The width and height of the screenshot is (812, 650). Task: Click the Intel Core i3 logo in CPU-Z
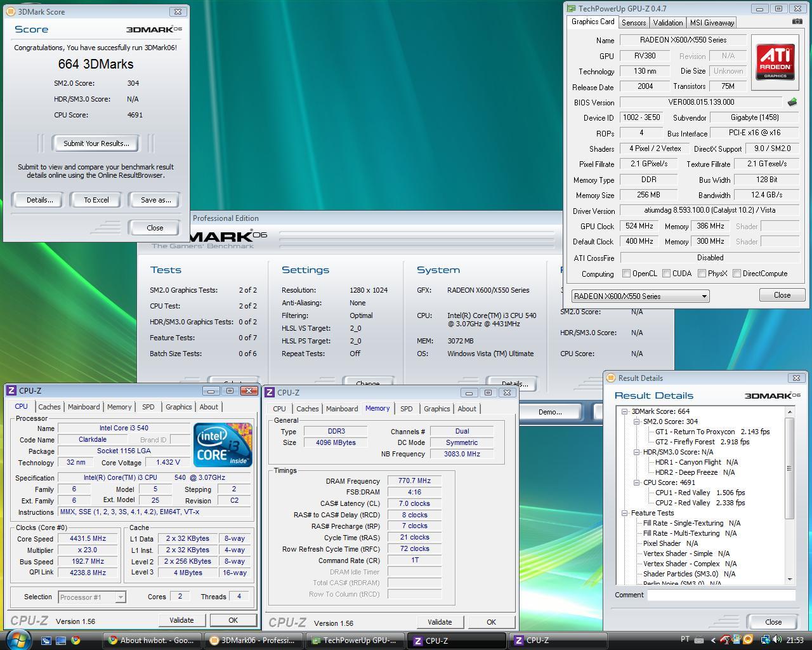pos(223,444)
